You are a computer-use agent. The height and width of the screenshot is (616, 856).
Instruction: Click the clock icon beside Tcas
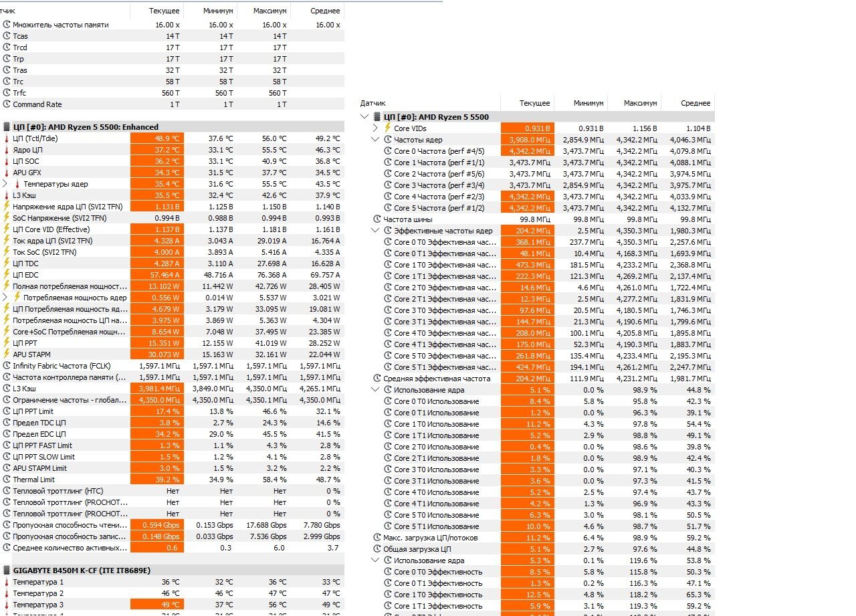pos(7,36)
